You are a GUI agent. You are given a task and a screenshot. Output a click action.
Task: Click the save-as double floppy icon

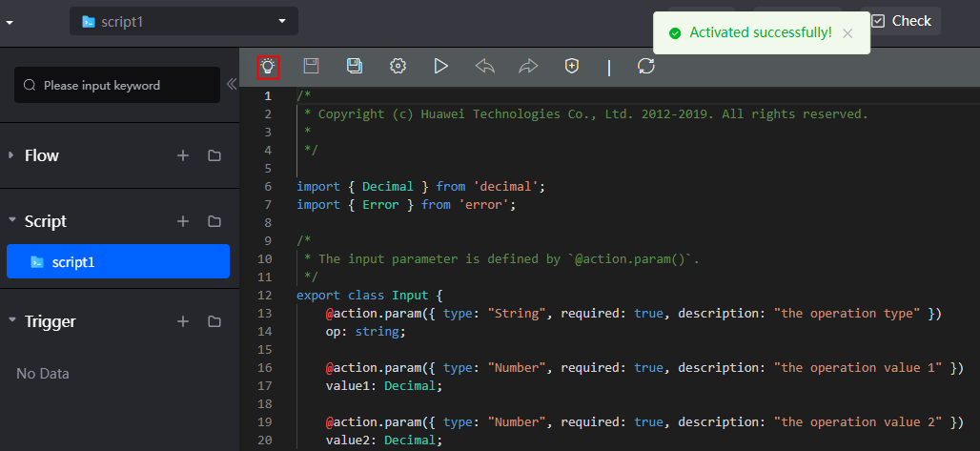click(x=355, y=66)
